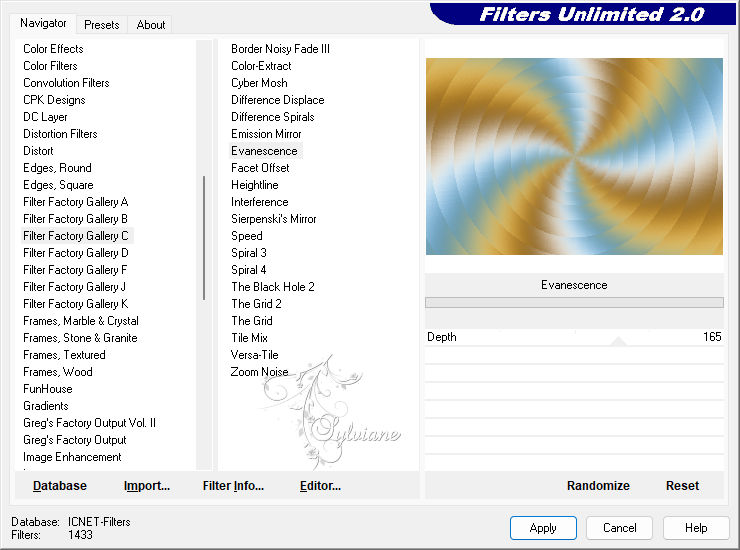Select Filter Factory Gallery B
Viewport: 740px width, 550px height.
point(76,219)
